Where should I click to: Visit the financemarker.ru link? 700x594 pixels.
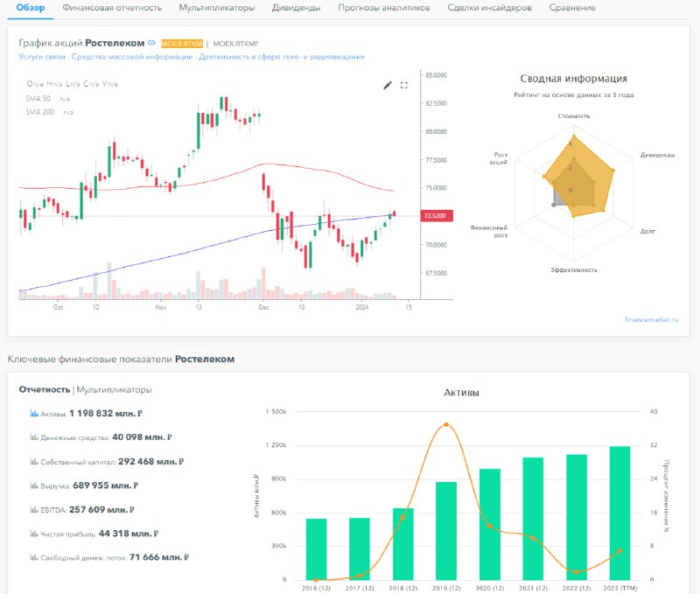point(651,319)
